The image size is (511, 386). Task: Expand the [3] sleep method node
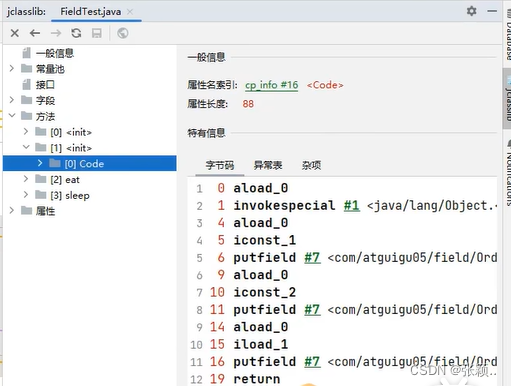click(x=26, y=195)
